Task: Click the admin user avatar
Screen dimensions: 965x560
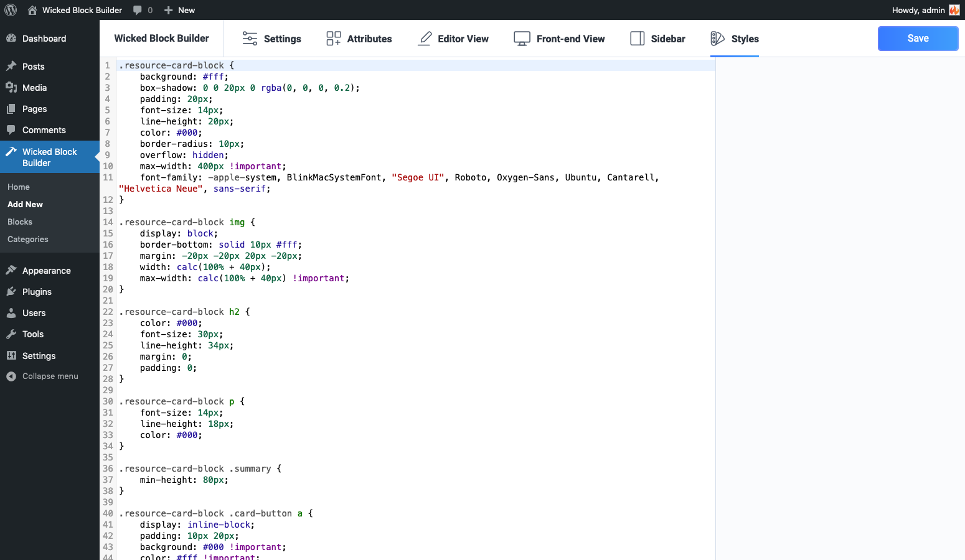Action: pyautogui.click(x=954, y=10)
